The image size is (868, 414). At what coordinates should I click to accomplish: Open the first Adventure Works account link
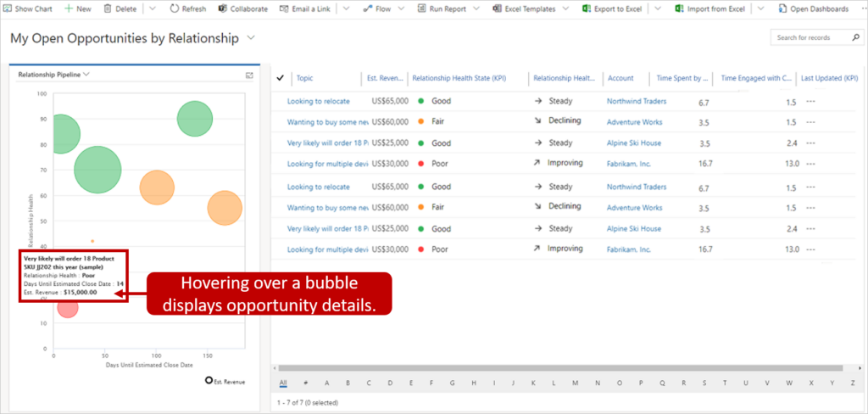click(634, 122)
